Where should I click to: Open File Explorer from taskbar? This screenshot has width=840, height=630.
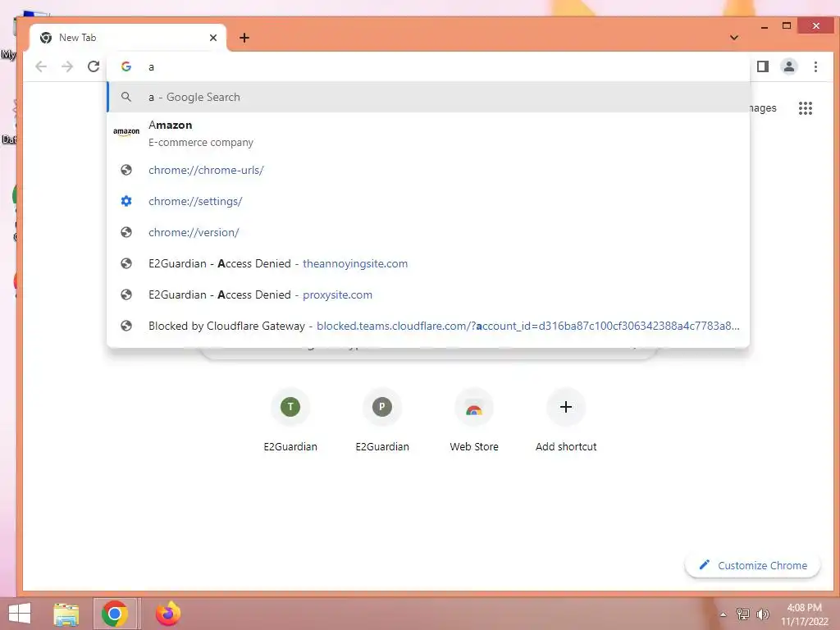[66, 614]
